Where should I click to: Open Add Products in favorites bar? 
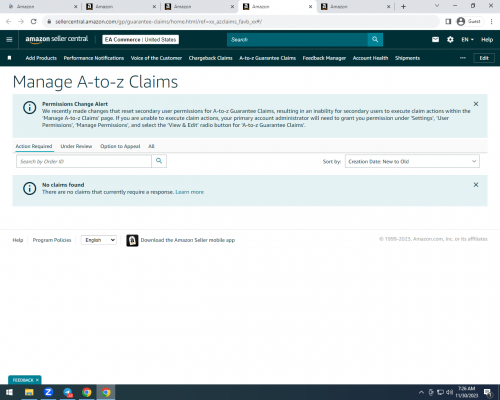coord(41,58)
